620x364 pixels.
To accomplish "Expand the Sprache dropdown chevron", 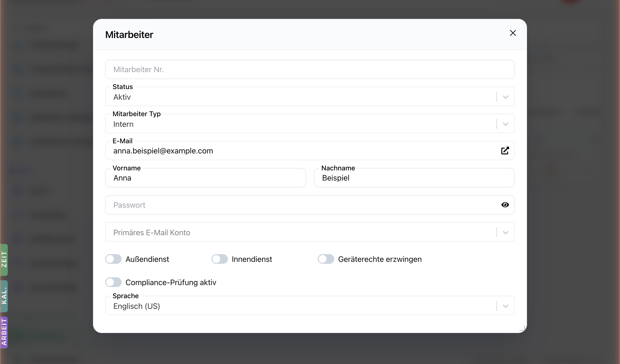I will tap(505, 306).
